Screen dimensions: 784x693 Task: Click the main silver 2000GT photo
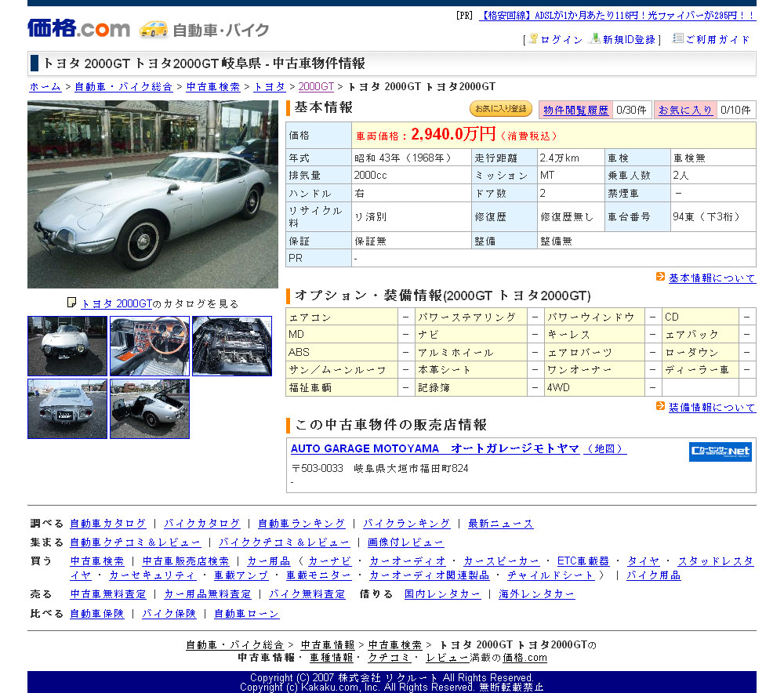point(153,194)
